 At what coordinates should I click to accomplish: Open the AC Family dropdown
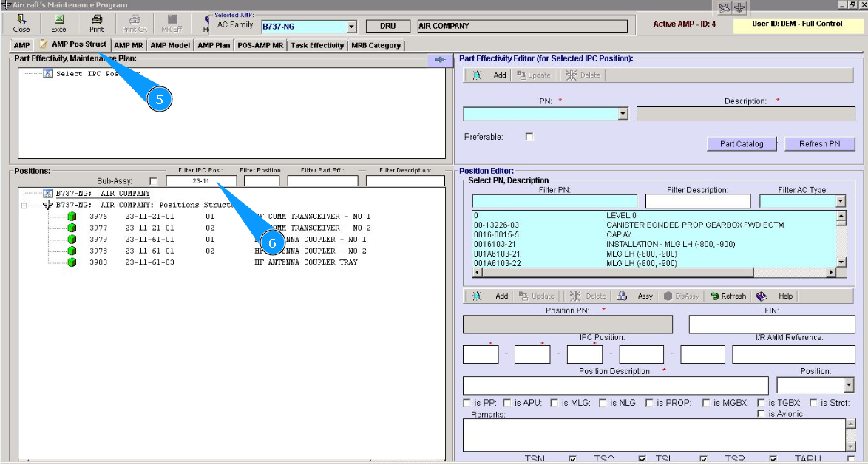point(351,27)
